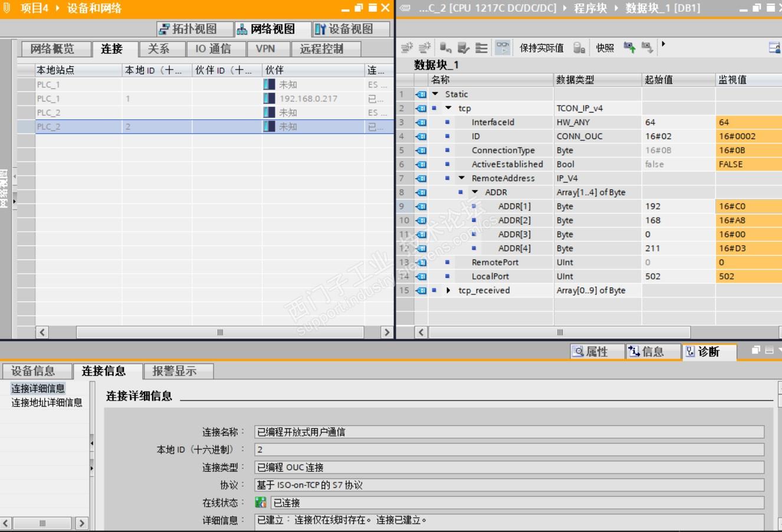The width and height of the screenshot is (782, 532).
Task: Click the 192.168.0.217 partner cell
Action: [313, 98]
